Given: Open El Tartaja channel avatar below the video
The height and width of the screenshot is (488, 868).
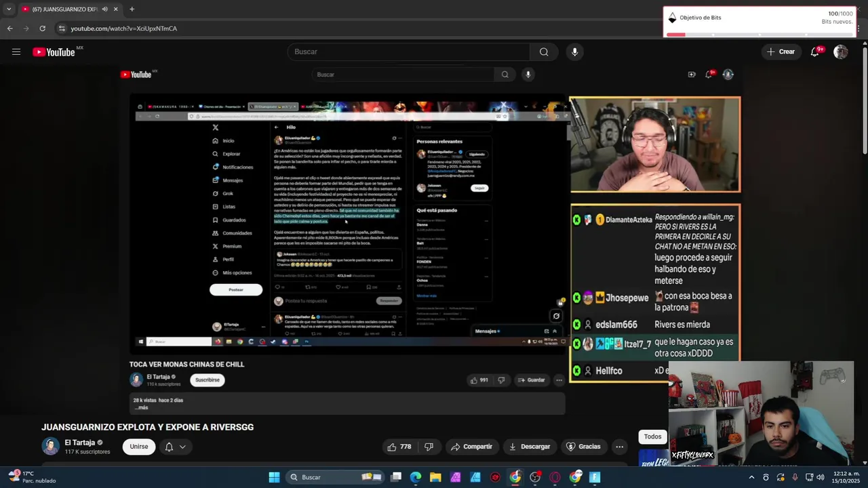Looking at the screenshot, I should (51, 446).
